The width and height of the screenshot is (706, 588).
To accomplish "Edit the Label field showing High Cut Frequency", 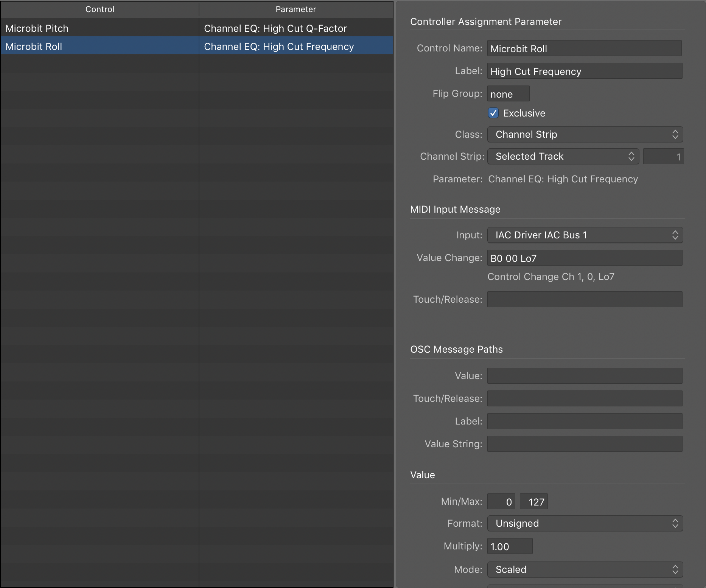I will 585,71.
